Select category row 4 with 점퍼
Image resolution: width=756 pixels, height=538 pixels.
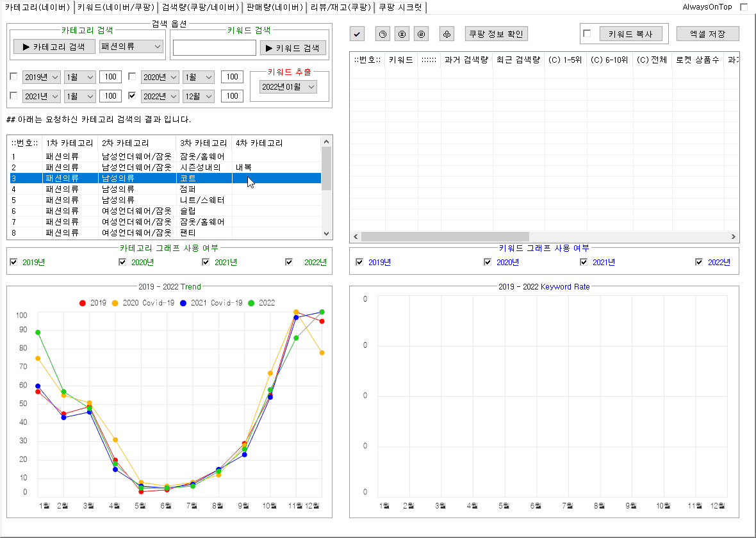click(x=165, y=189)
